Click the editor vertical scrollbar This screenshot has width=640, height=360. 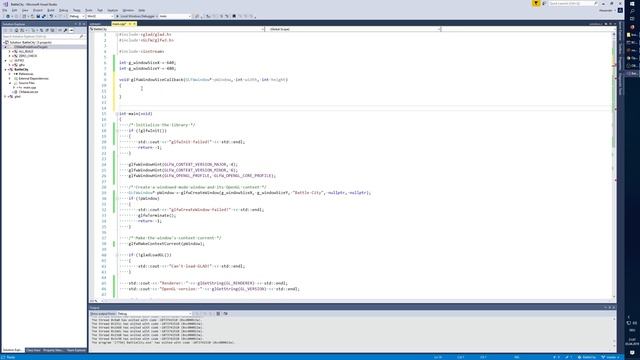point(613,165)
